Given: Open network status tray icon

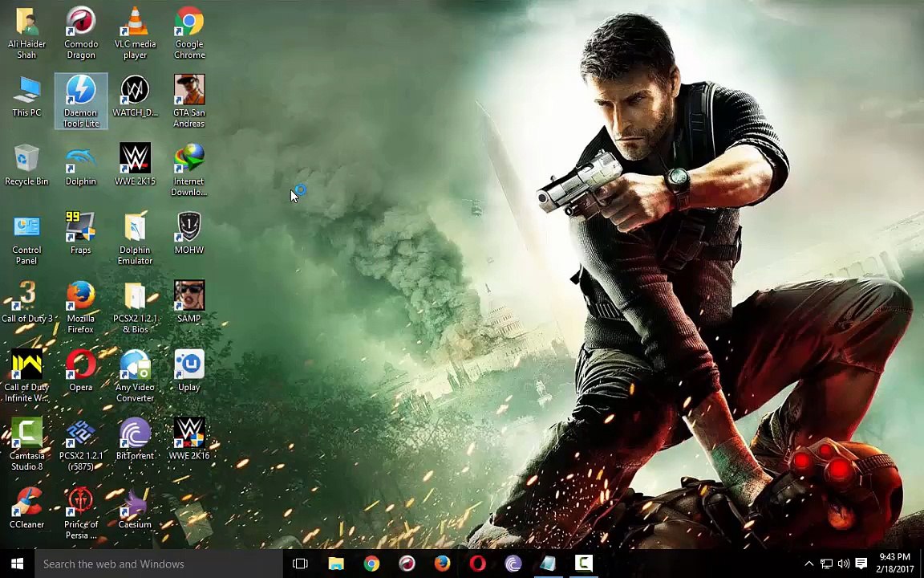Looking at the screenshot, I should (827, 564).
